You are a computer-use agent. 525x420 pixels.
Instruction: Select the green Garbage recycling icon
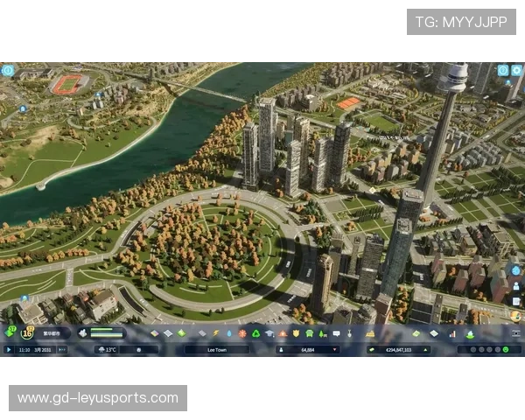pos(255,333)
